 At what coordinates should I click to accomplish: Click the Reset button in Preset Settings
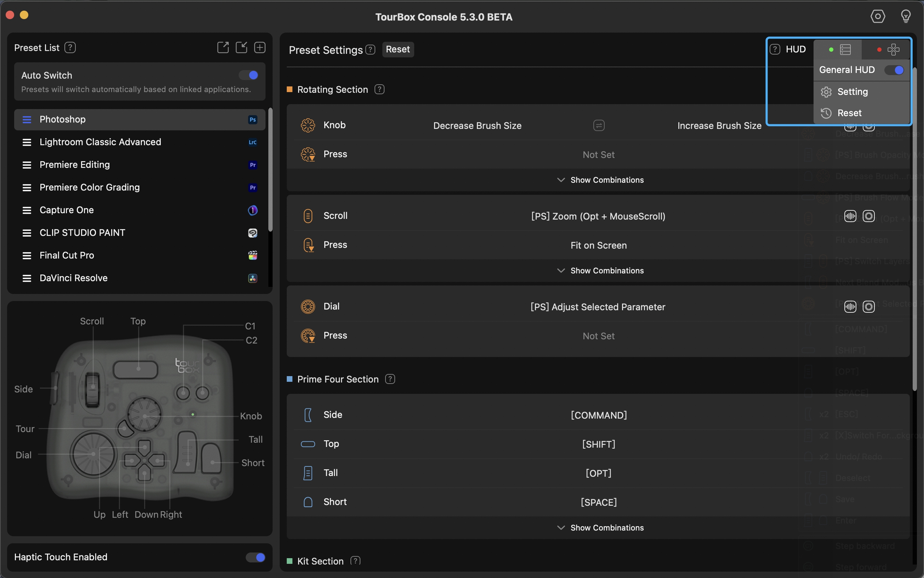pos(397,49)
